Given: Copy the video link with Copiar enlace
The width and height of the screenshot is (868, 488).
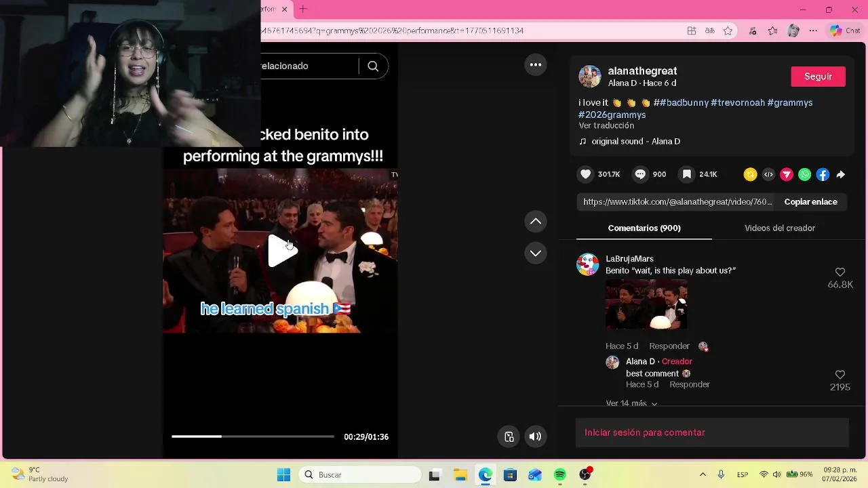Looking at the screenshot, I should click(x=810, y=201).
